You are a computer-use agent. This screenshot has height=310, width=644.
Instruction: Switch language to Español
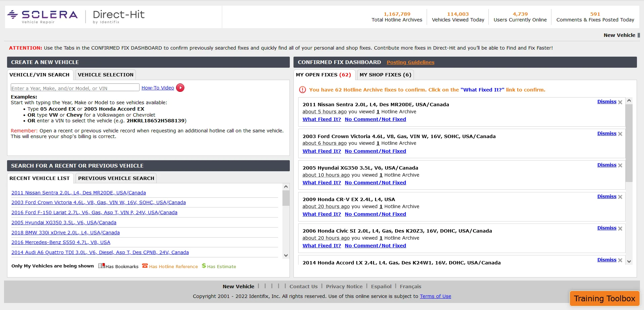click(x=381, y=287)
